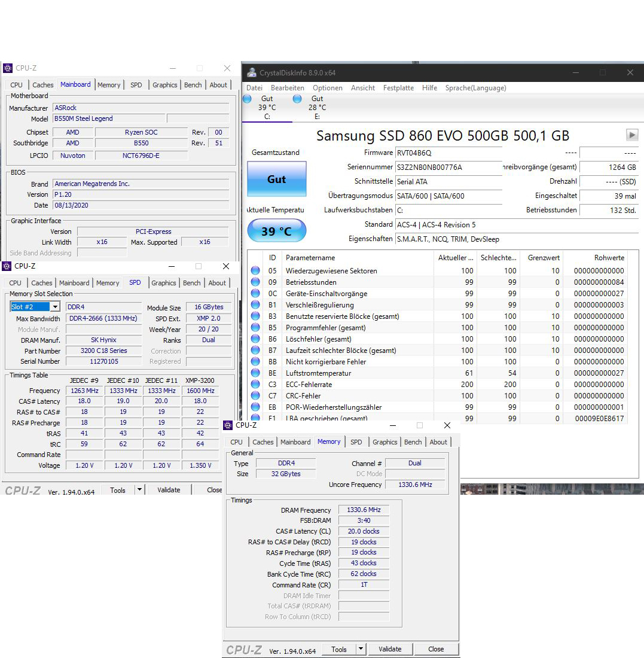The height and width of the screenshot is (658, 644).
Task: Open Hilfe menu in CrystalDiskInfo
Action: pyautogui.click(x=429, y=88)
